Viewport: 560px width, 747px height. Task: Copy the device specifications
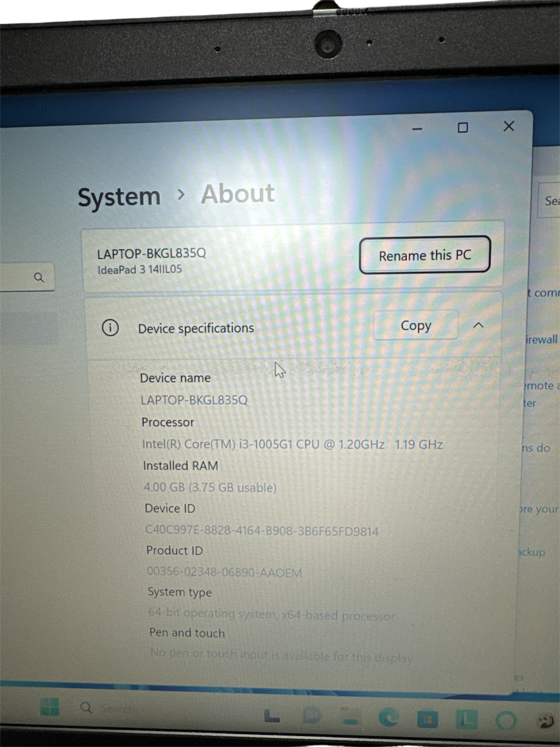[416, 325]
